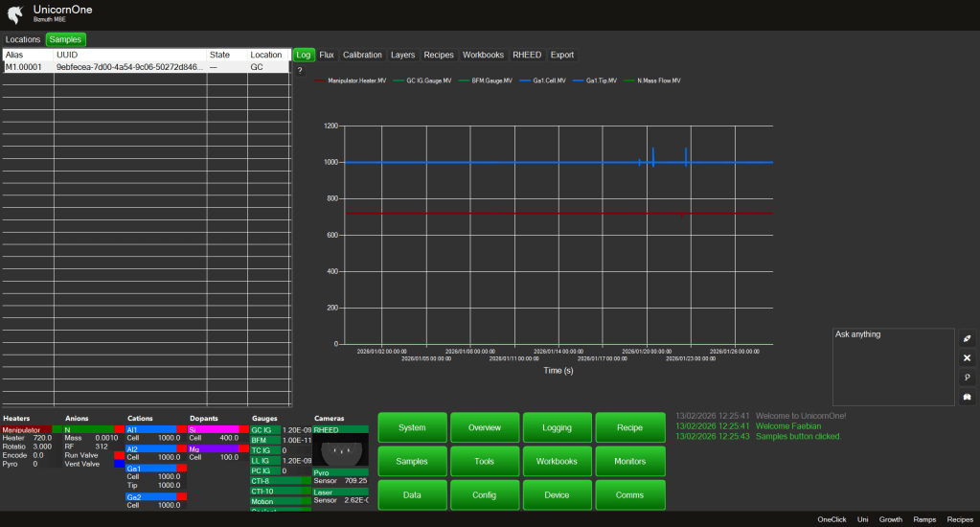Click the X clear icon beside chat
The width and height of the screenshot is (980, 527).
967,357
